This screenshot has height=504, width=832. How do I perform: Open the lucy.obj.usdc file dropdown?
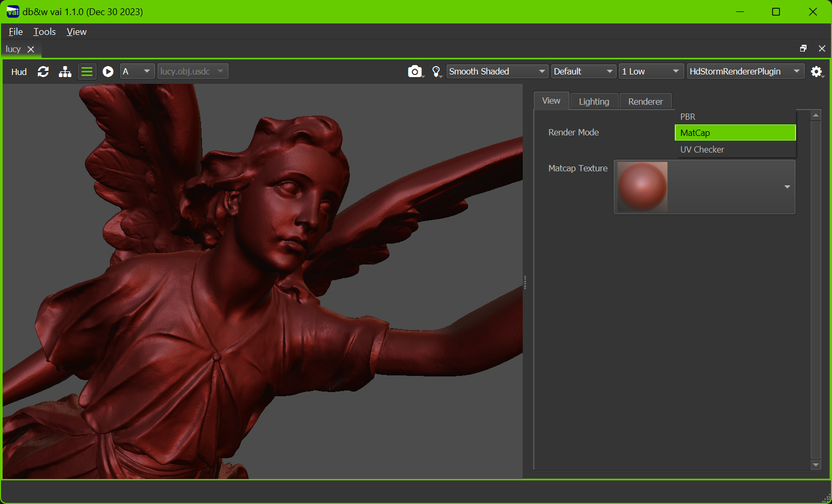[x=193, y=71]
